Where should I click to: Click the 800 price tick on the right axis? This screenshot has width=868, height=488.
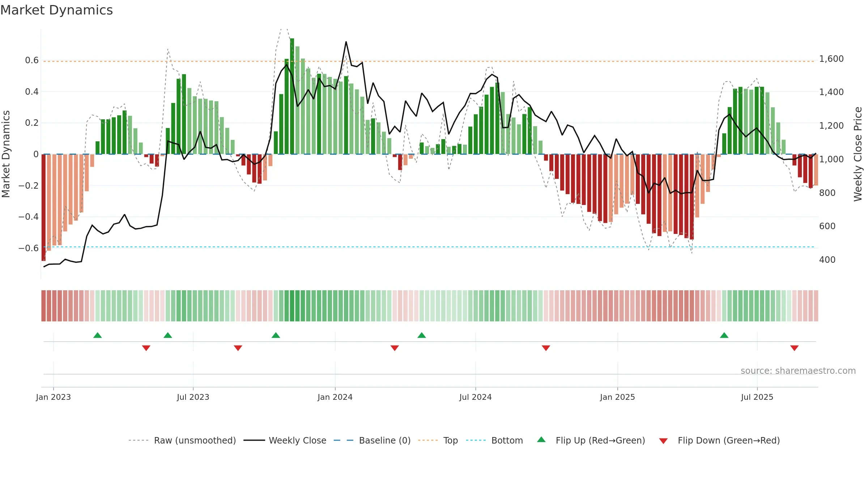pos(827,193)
